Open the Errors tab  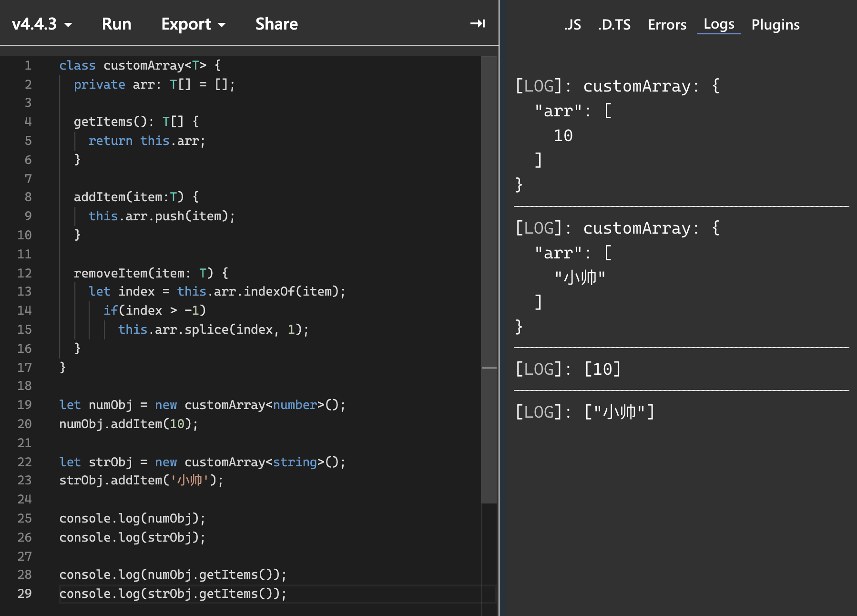[x=667, y=24]
